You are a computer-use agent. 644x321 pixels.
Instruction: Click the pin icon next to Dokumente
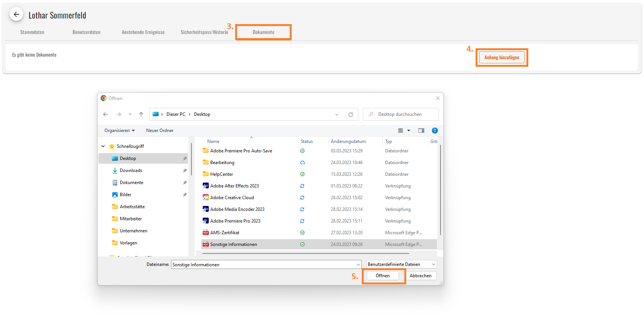pyautogui.click(x=185, y=183)
